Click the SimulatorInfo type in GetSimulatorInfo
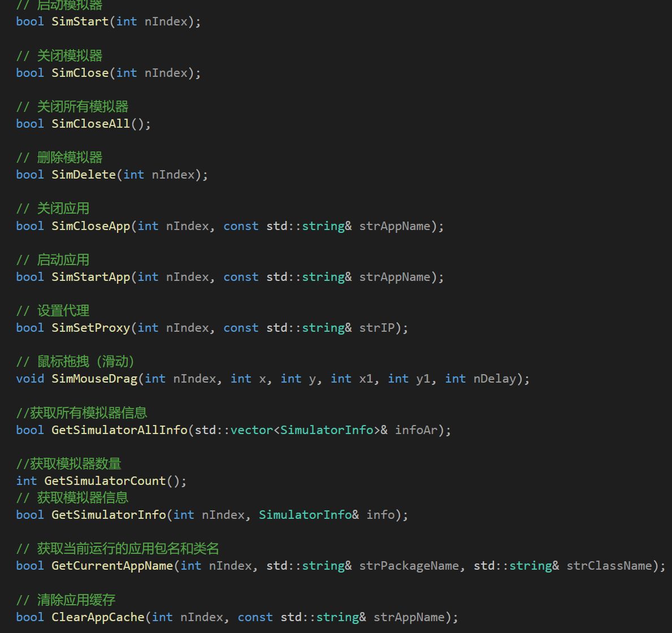The image size is (672, 633). pyautogui.click(x=305, y=515)
